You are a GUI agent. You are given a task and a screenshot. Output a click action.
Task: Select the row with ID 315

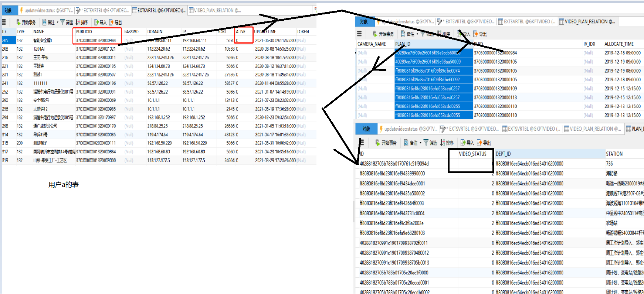pos(159,143)
